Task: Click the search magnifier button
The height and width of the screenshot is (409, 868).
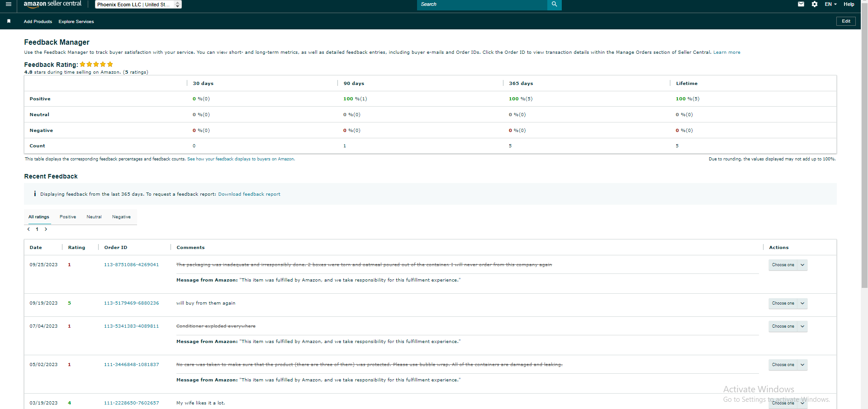Action: point(554,5)
